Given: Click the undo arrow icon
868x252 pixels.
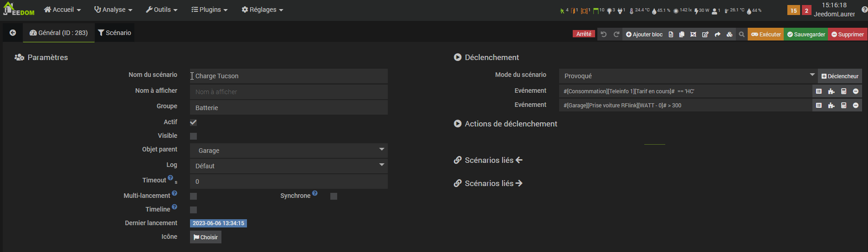Looking at the screenshot, I should [603, 35].
